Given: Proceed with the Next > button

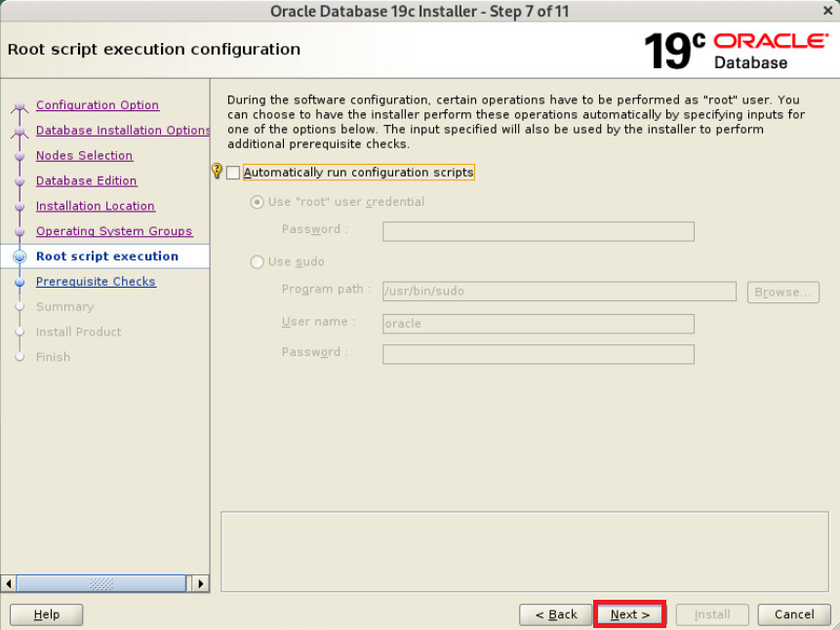Looking at the screenshot, I should (x=630, y=614).
